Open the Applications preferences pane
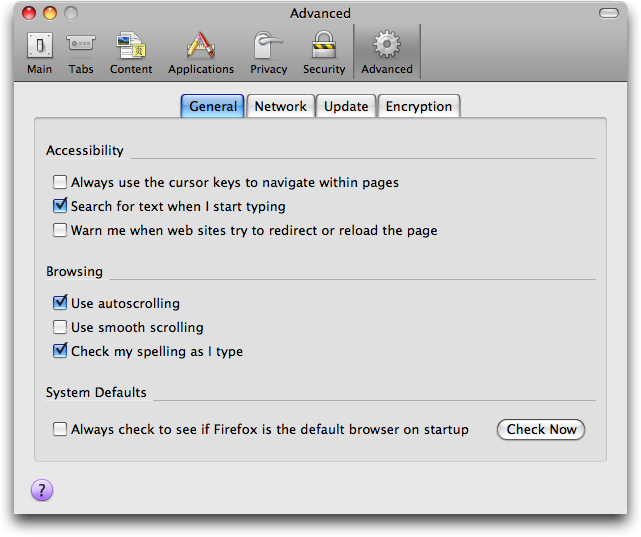641x537 pixels. pos(201,52)
